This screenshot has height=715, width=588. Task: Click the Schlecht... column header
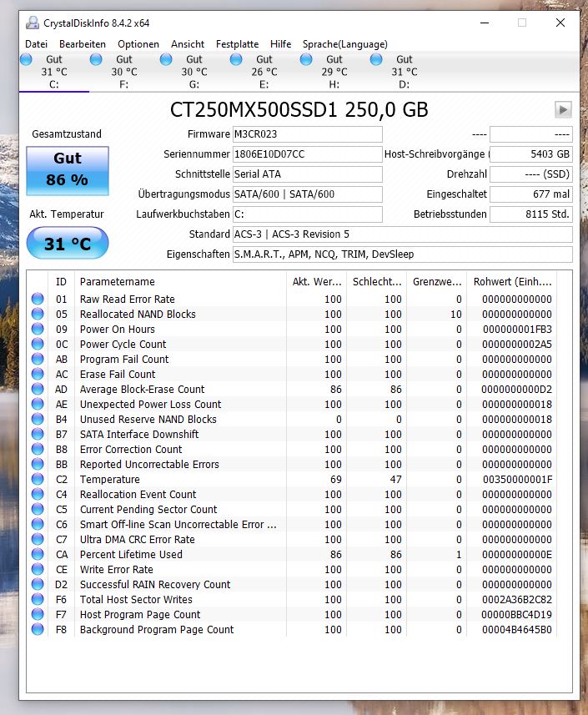pyautogui.click(x=376, y=282)
